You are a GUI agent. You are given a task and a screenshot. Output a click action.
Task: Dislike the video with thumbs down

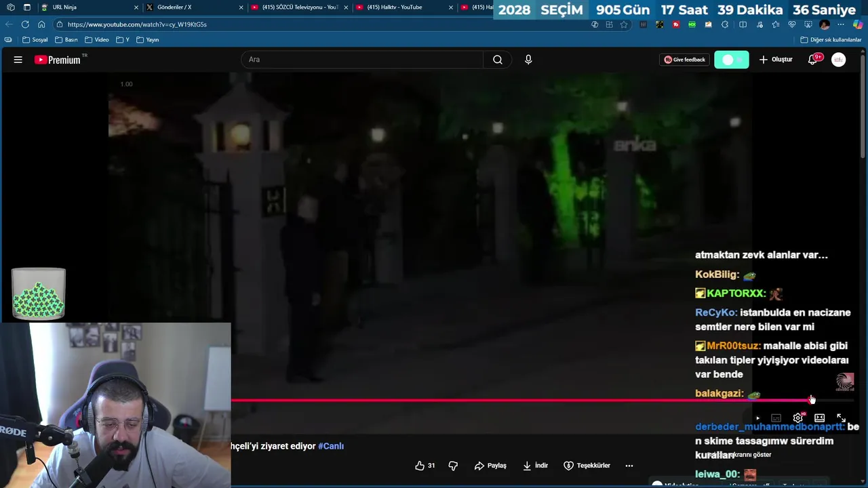[x=453, y=466]
